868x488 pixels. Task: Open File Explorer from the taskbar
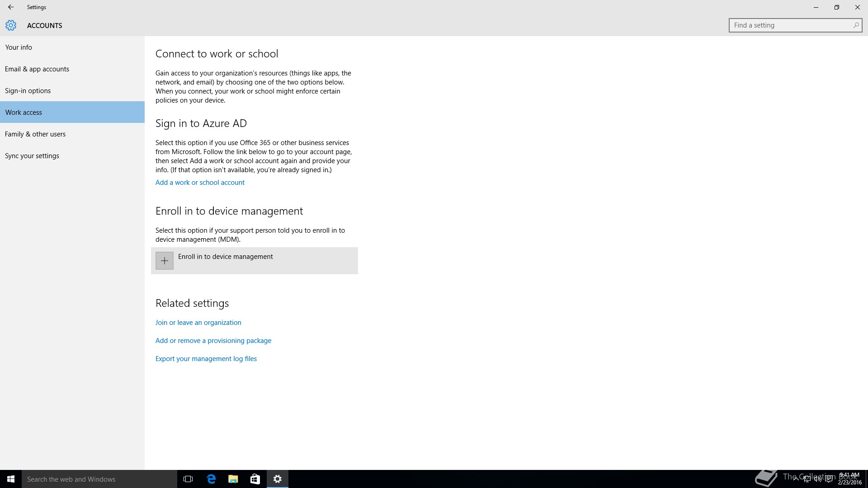click(233, 479)
